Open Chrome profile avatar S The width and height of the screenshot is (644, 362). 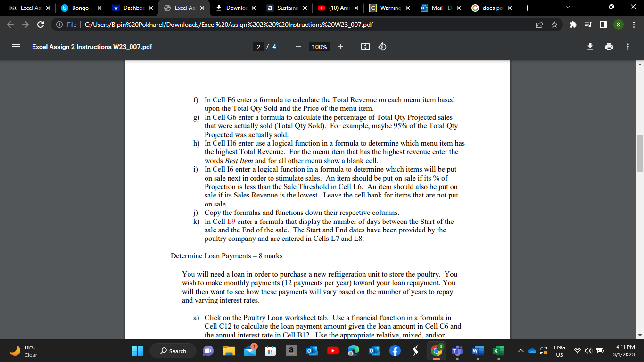click(618, 25)
